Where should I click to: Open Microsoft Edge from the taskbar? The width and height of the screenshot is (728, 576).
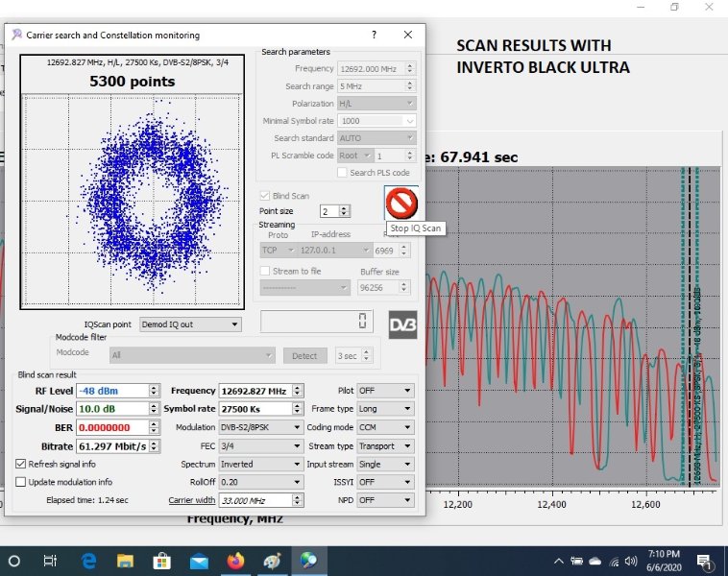coord(88,561)
